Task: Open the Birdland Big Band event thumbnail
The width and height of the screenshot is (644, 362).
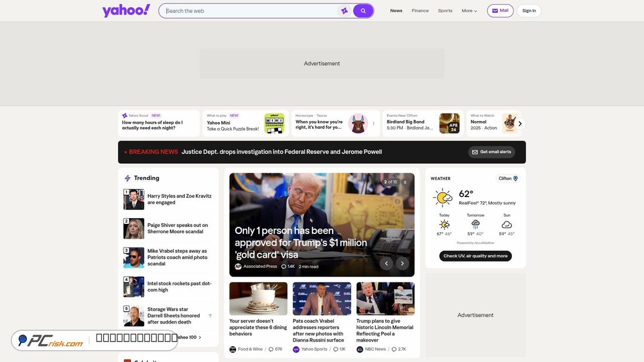Action: click(449, 123)
